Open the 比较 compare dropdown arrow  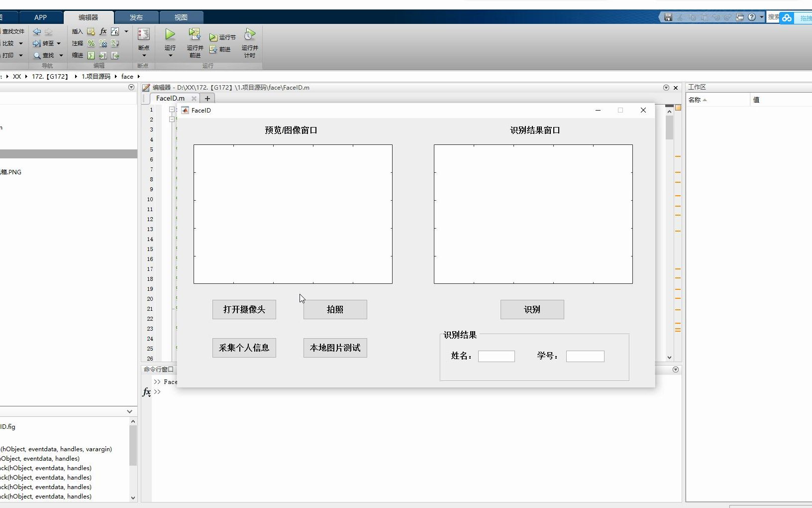21,43
